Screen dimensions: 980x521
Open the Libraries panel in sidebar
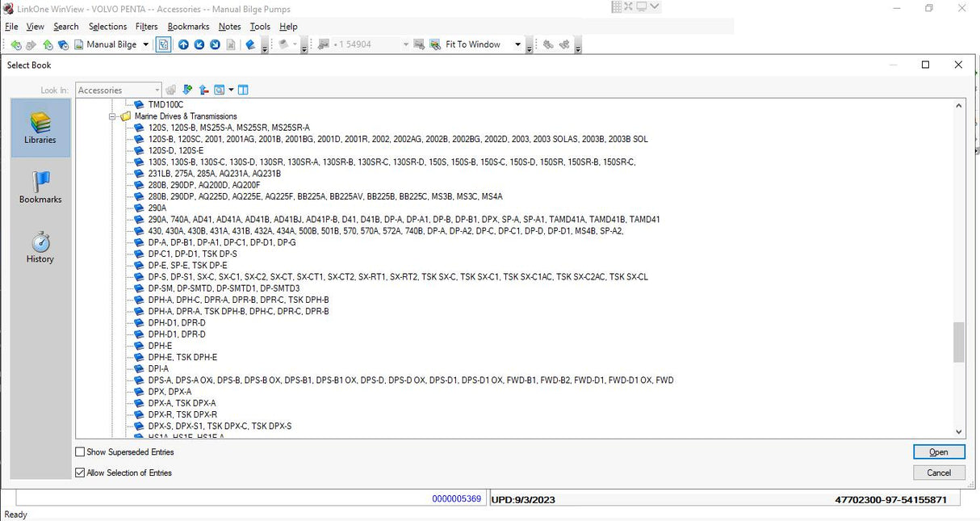coord(40,128)
